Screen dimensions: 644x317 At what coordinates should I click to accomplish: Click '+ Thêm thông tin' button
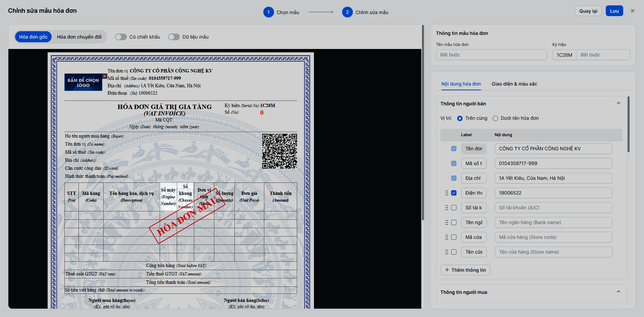click(x=465, y=270)
